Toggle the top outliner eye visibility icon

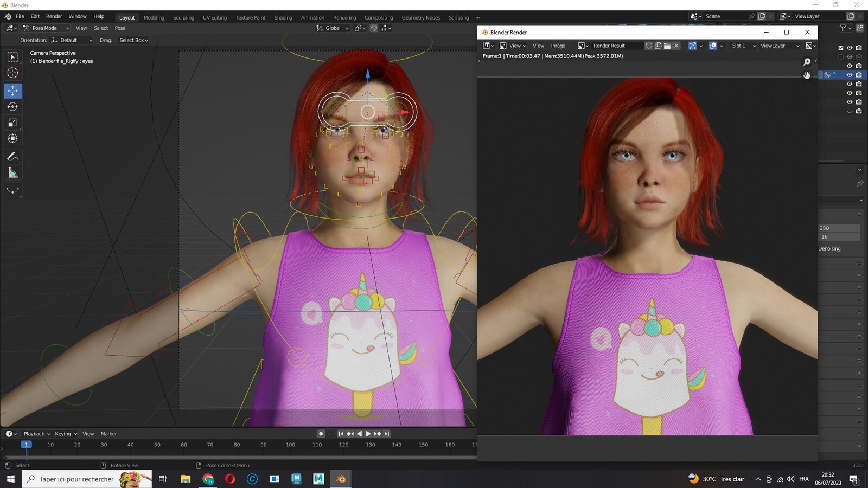click(x=850, y=48)
